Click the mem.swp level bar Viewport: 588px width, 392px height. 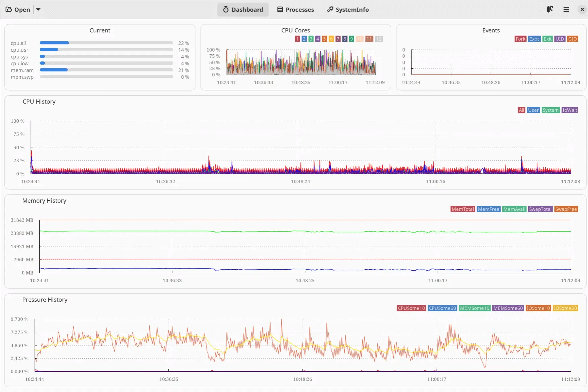106,77
